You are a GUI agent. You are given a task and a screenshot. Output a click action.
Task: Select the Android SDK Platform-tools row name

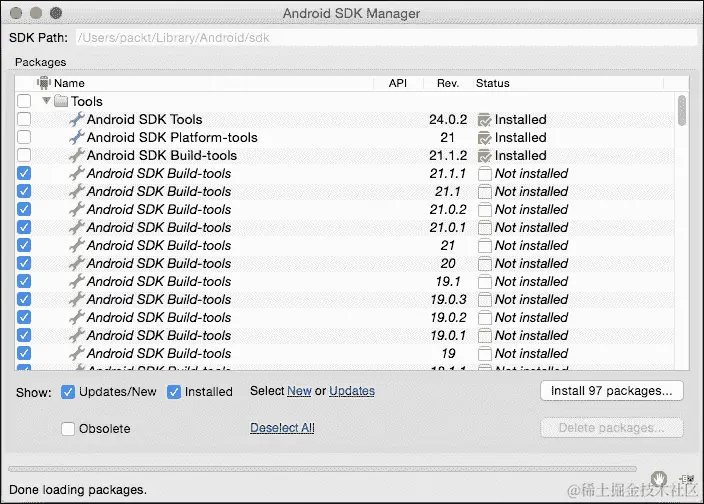(172, 137)
